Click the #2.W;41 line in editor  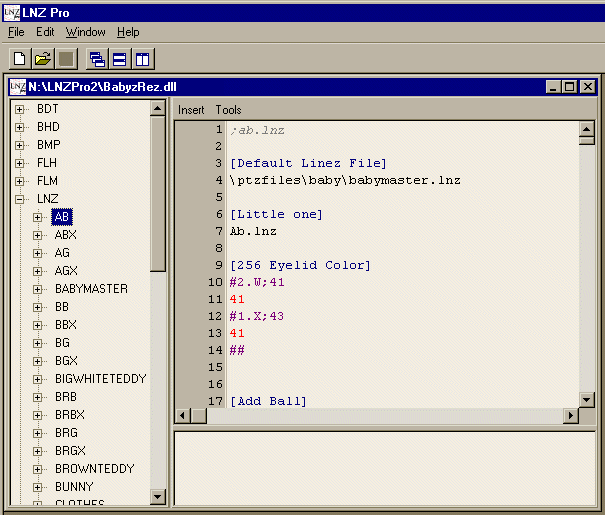[x=257, y=282]
